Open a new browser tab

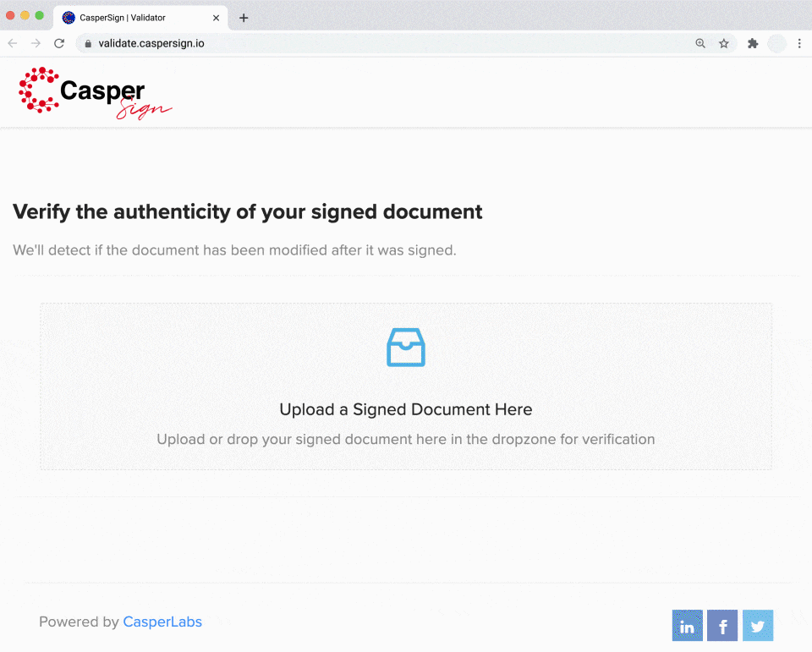244,18
